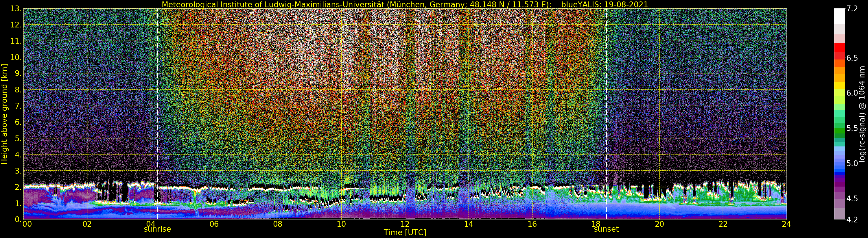This screenshot has width=868, height=238.
Task: Click the sunset label below the time axis
Action: point(606,229)
